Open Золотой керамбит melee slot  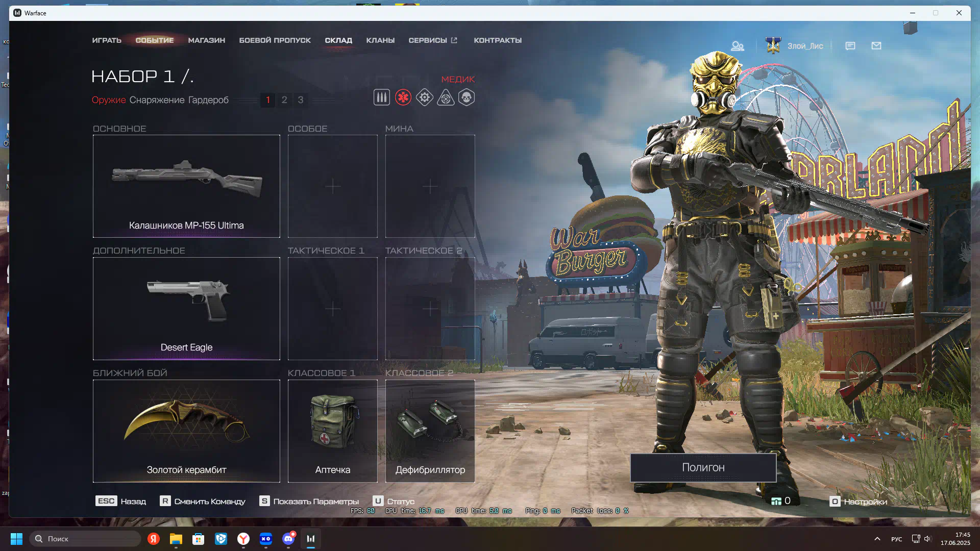pos(186,431)
